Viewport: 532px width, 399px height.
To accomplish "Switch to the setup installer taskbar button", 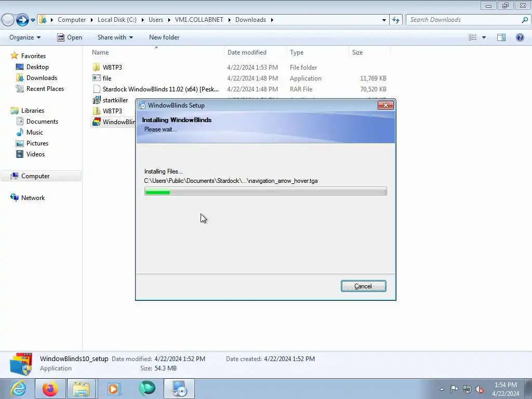I will click(179, 389).
